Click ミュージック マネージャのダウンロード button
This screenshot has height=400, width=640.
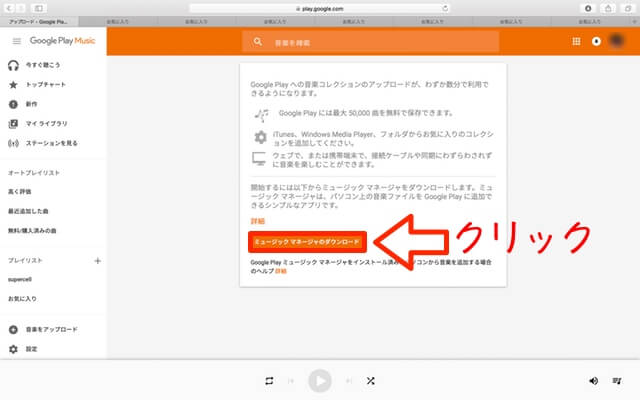click(x=308, y=242)
